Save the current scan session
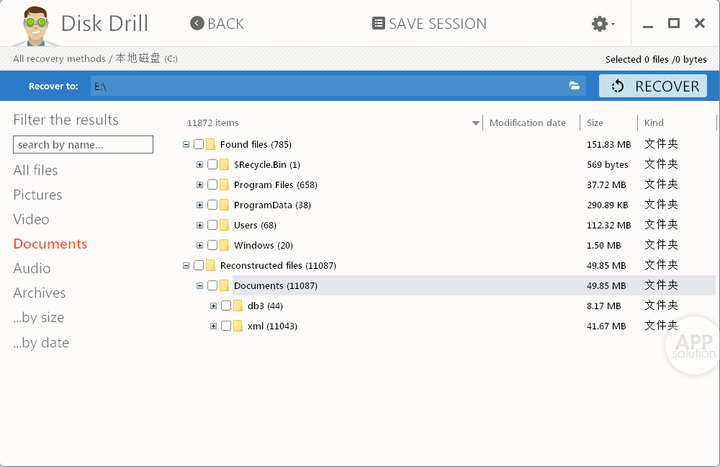 click(429, 23)
